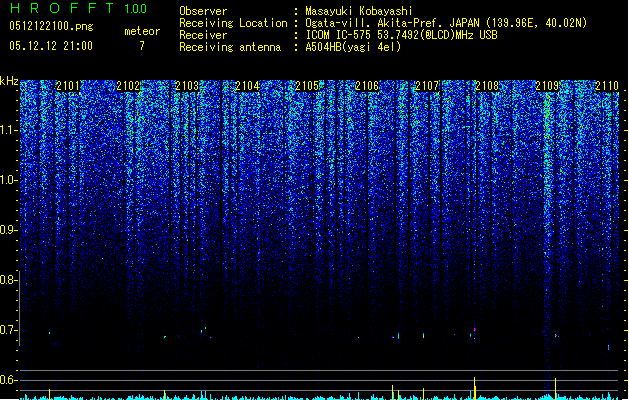Image resolution: width=629 pixels, height=400 pixels.
Task: Click the Receiving Location label
Action: click(x=233, y=23)
